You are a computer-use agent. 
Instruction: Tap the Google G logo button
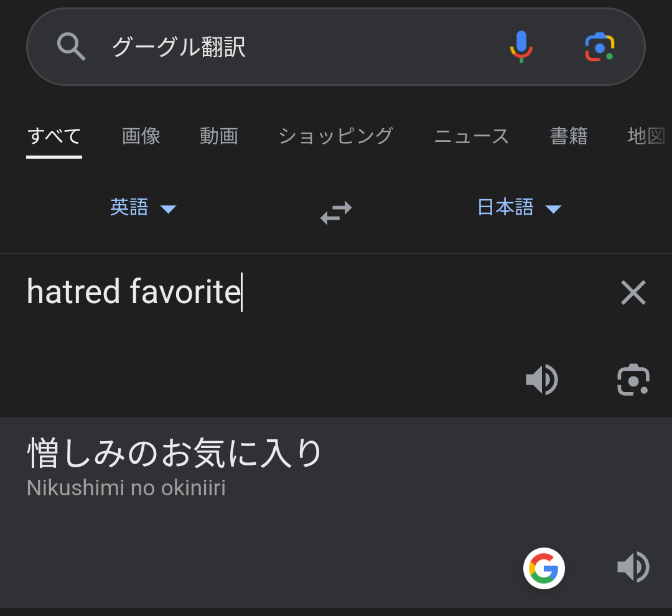coord(544,569)
